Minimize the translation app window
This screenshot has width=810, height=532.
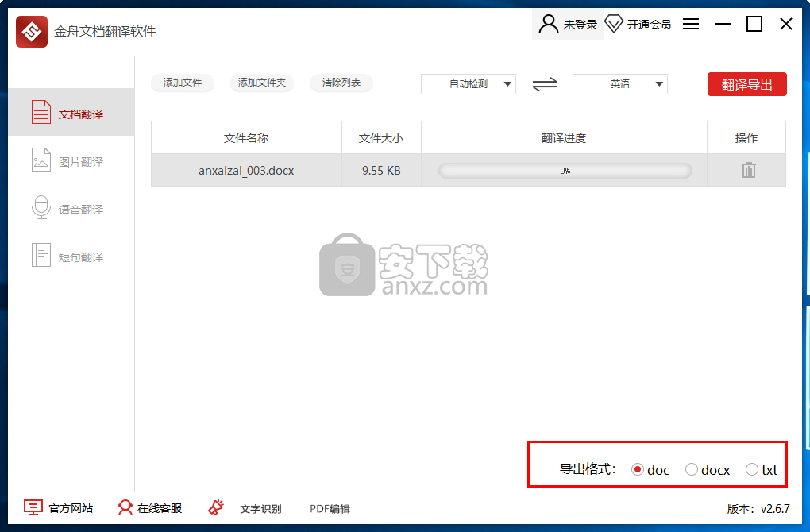pos(722,24)
